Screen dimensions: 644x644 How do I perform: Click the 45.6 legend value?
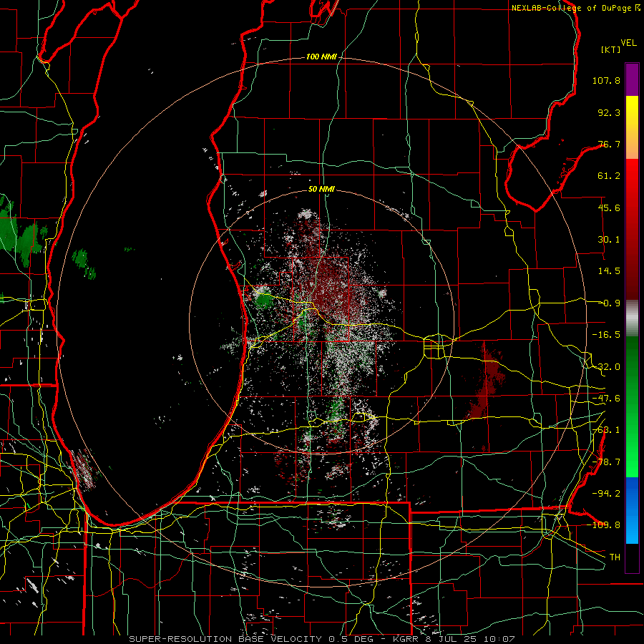[x=609, y=208]
